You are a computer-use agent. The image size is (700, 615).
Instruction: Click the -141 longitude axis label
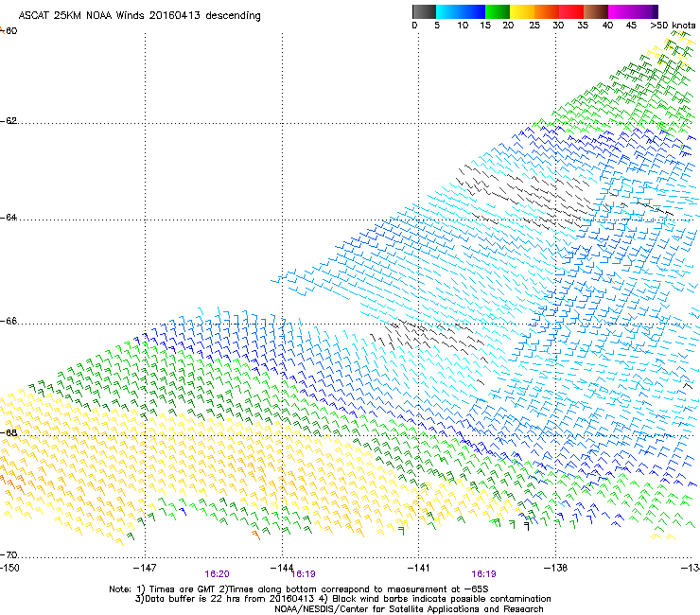click(x=418, y=568)
